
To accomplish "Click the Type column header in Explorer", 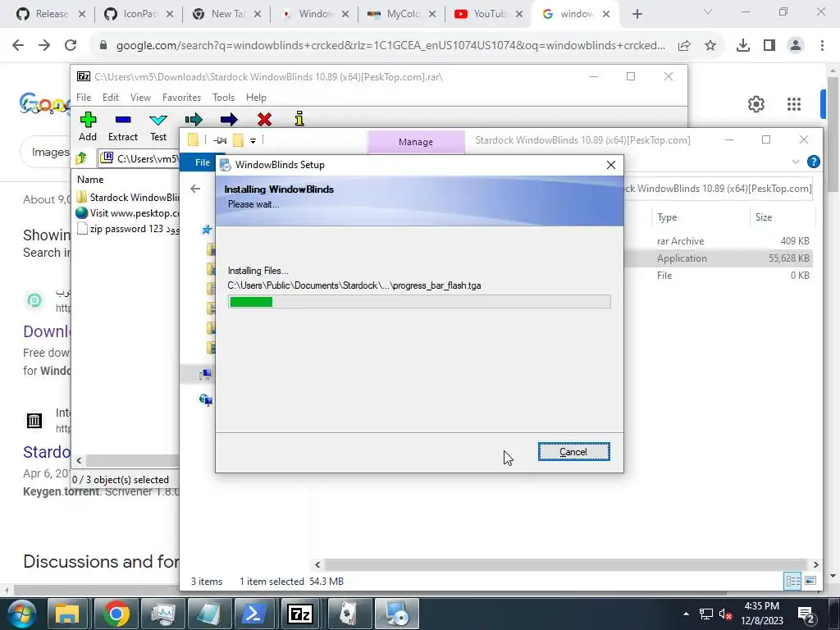I will point(667,217).
